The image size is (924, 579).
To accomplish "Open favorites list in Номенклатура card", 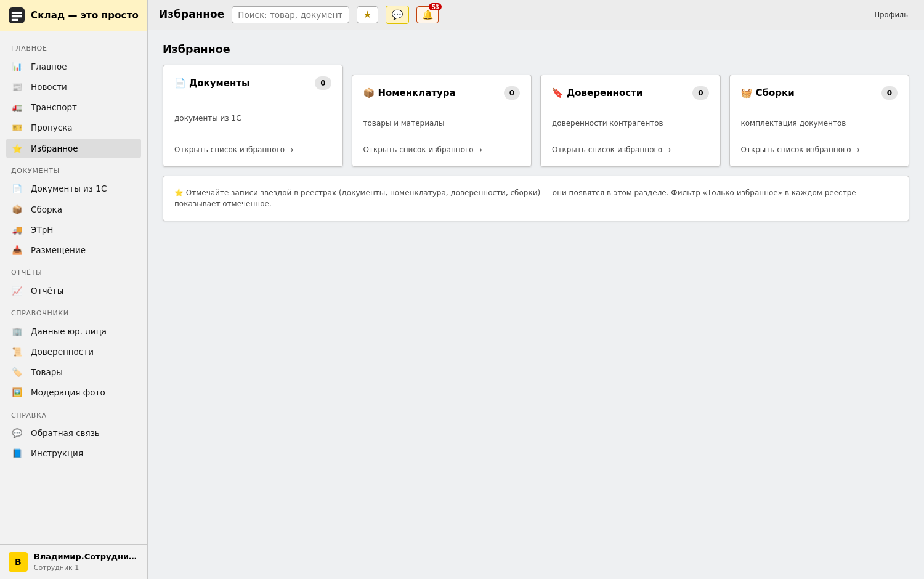I will tap(423, 150).
